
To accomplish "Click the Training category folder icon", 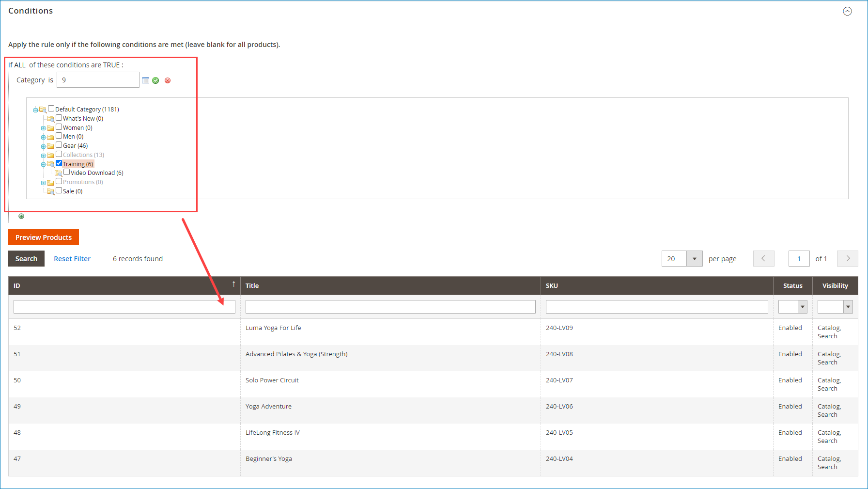I will [x=51, y=164].
